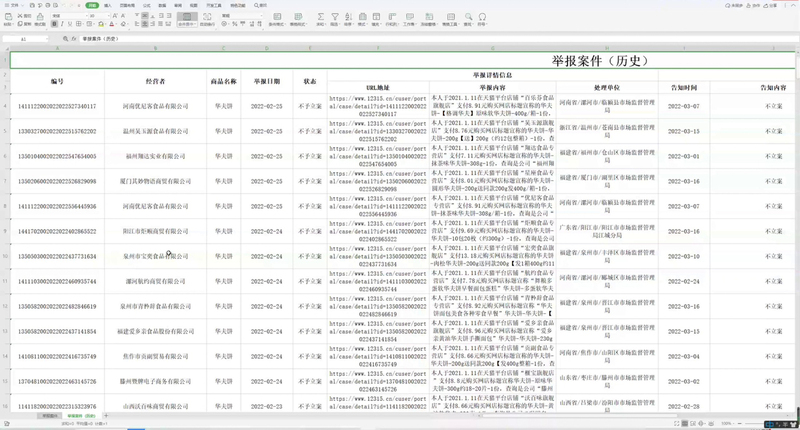Align cell text to the left

coord(137,23)
